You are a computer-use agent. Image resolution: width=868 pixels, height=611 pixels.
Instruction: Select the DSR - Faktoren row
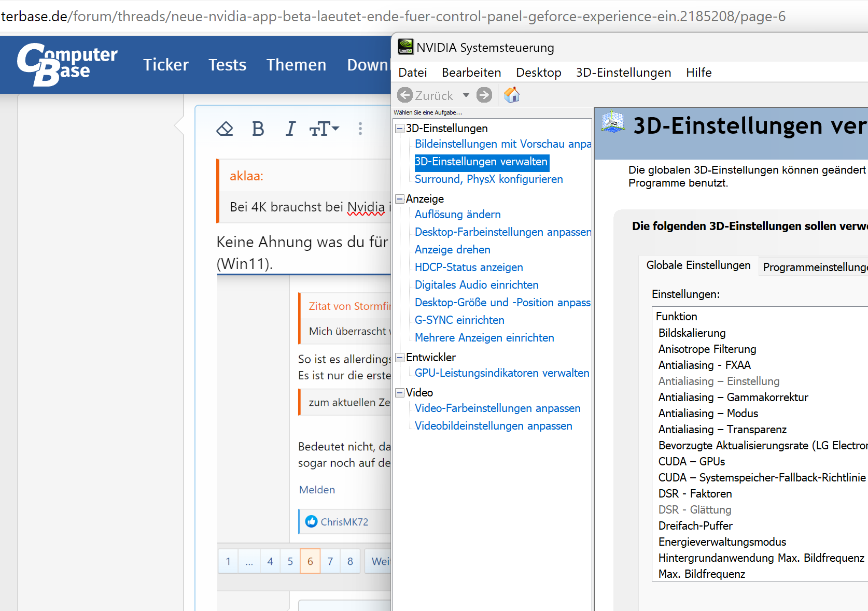[760, 493]
